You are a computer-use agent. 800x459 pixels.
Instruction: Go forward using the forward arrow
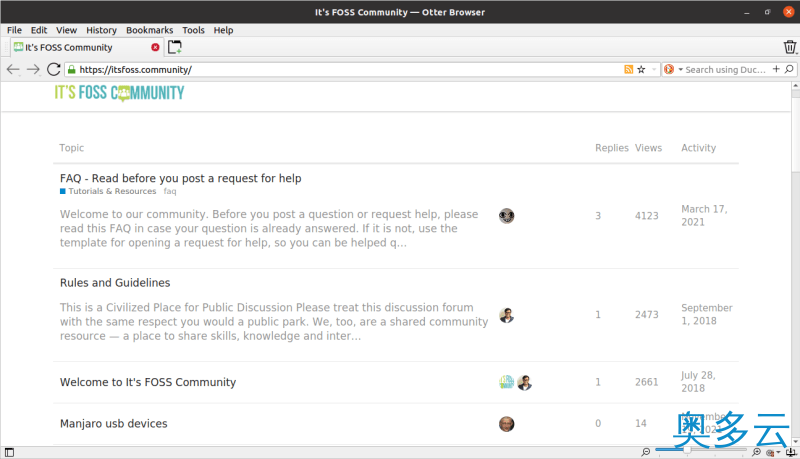coord(33,69)
